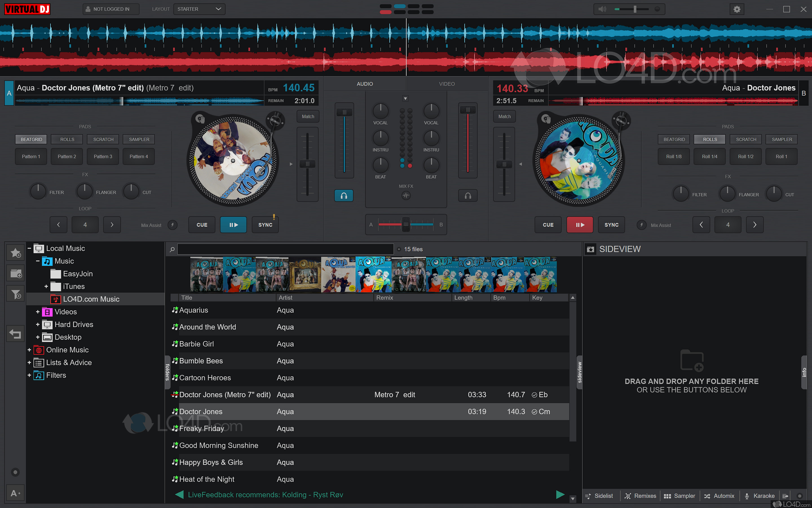Open the Sidelist sideview tab
The height and width of the screenshot is (508, 812).
point(600,496)
